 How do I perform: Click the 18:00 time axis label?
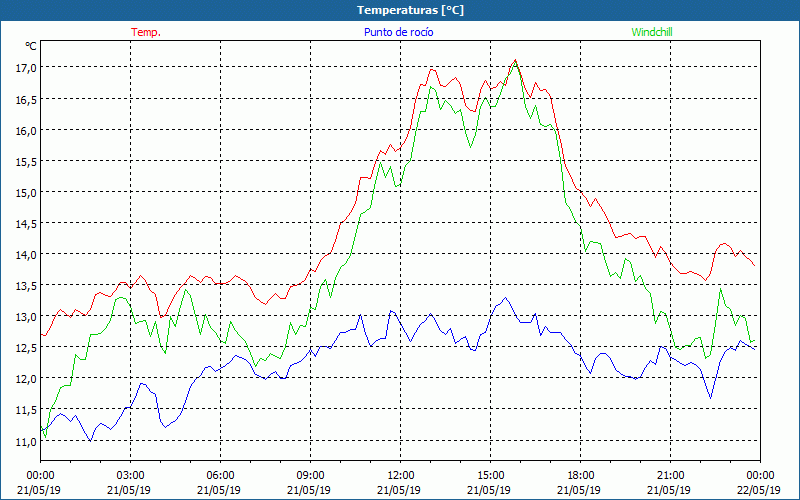click(581, 476)
